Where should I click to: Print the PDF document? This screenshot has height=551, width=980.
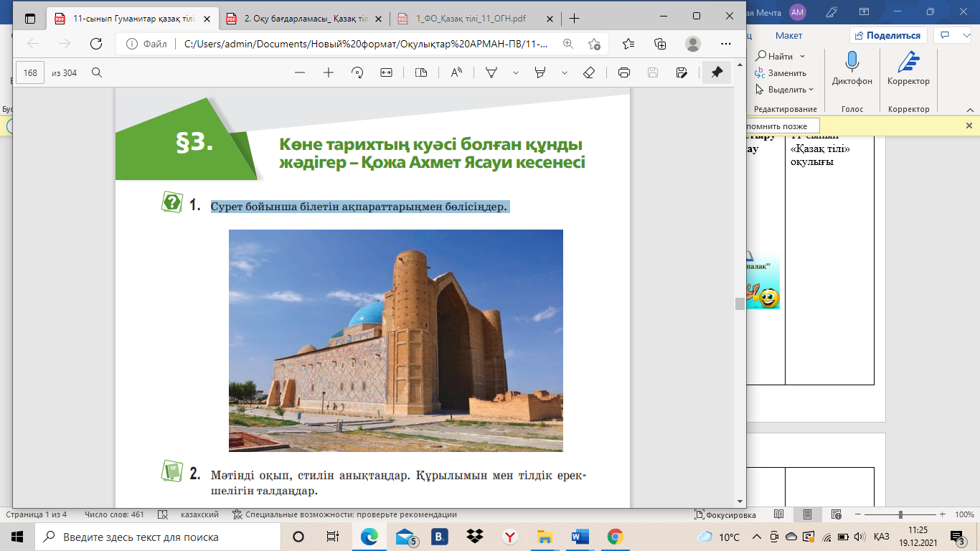point(623,72)
